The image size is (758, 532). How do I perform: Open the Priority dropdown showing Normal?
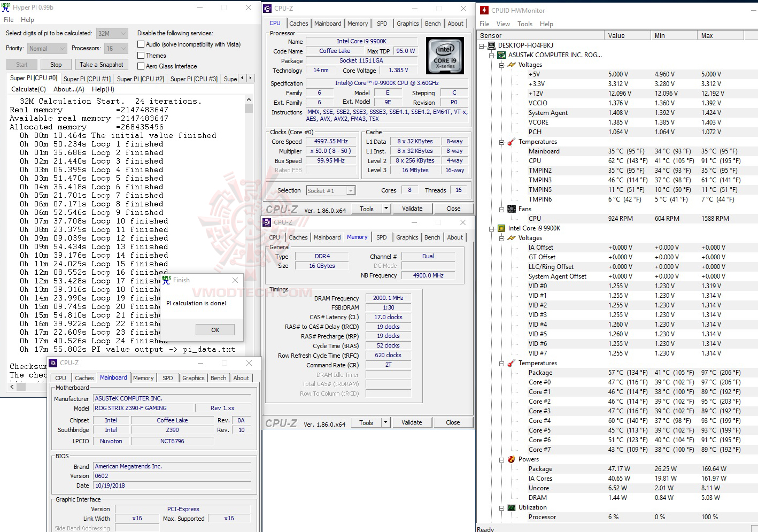pyautogui.click(x=47, y=48)
